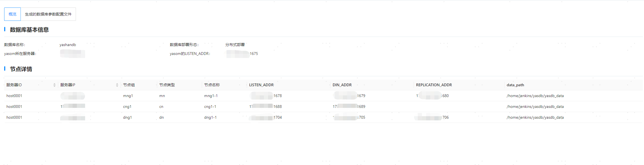
Task: Click the dng1 node group cell
Action: coord(127,118)
